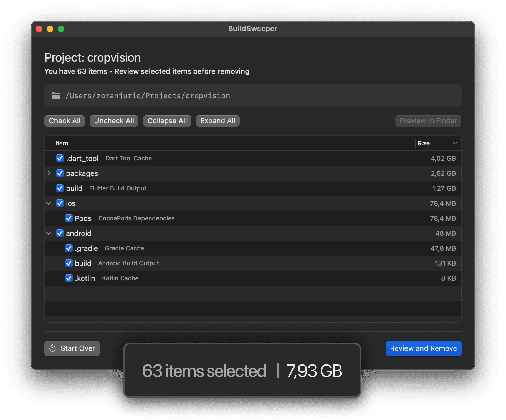This screenshot has height=420, width=506.
Task: Uncheck the .kotlin Kotlin Cache item
Action: tap(69, 278)
